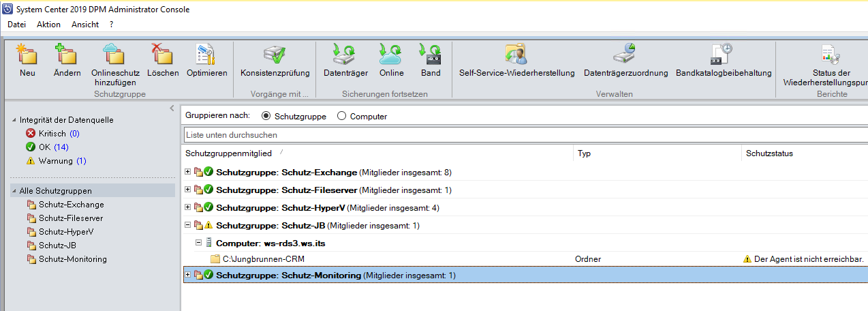Click the 'Ordner' type cell
The image size is (868, 311).
(x=588, y=259)
